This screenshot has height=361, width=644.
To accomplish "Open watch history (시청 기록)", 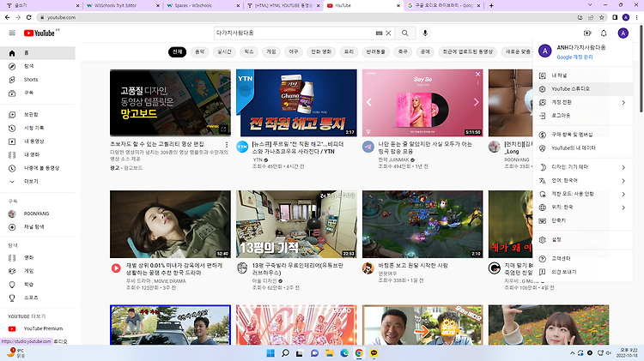I will 38,128.
